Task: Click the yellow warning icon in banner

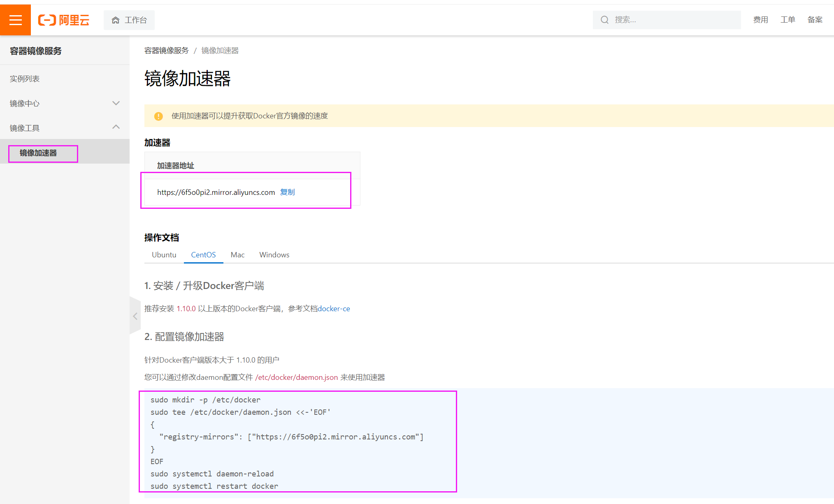Action: 158,116
